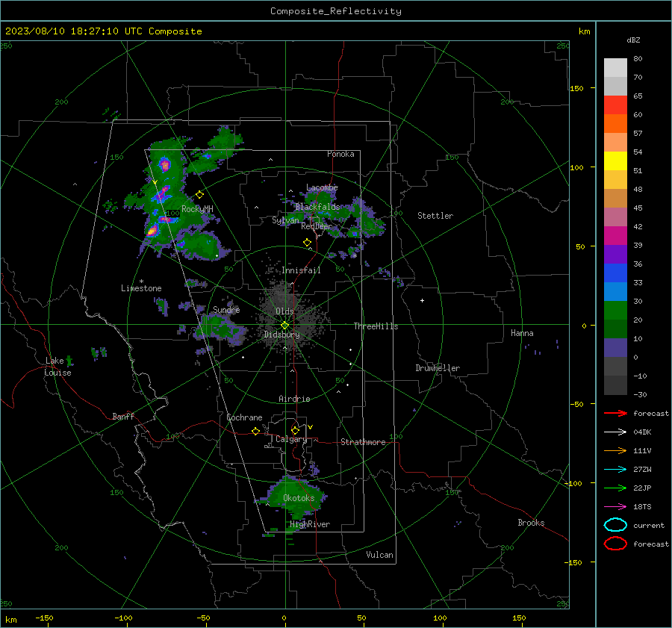672x628 pixels.
Task: Click the Composite_Reflectivity title
Action: [336, 11]
